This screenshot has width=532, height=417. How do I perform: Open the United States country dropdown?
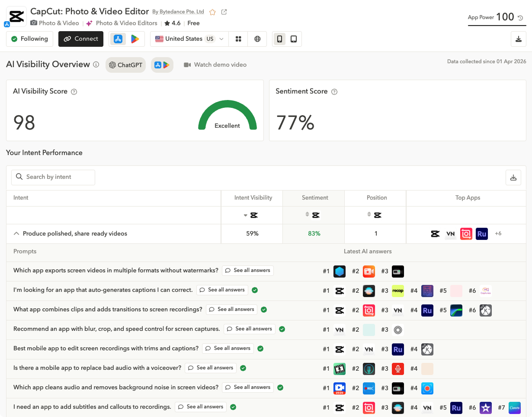pyautogui.click(x=189, y=39)
